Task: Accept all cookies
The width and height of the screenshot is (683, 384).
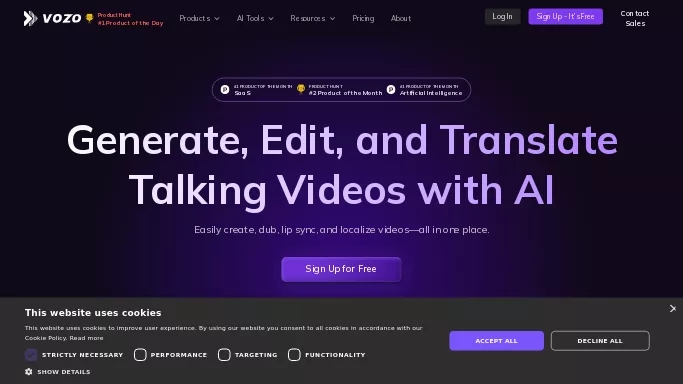Action: (x=497, y=341)
